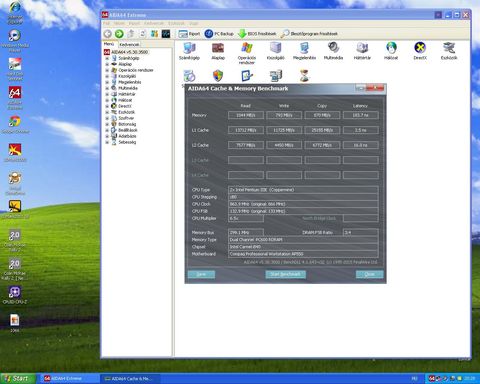
Task: Click the Back navigation arrow in AIDA64 toolbar
Action: click(107, 34)
